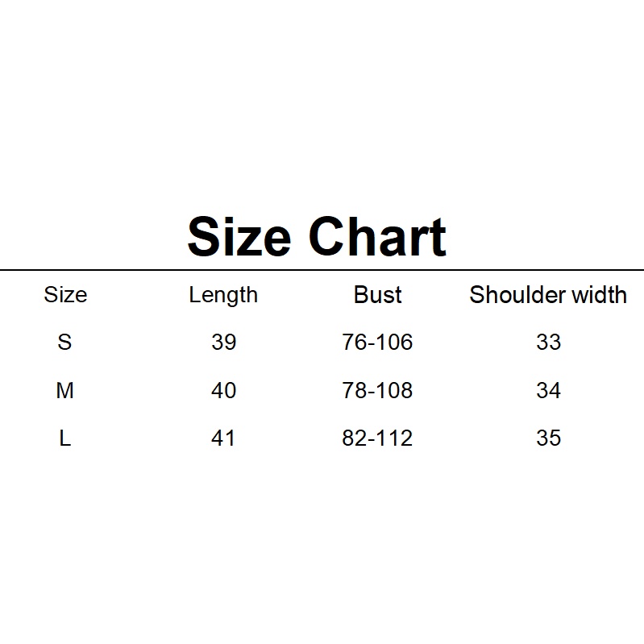
Task: Click shoulder width value 35
Action: coord(548,438)
